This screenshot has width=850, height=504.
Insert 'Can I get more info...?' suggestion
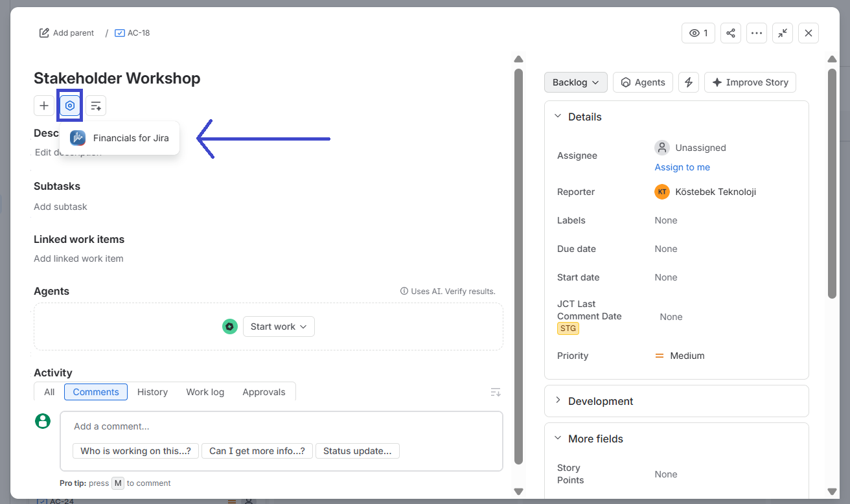[257, 451]
